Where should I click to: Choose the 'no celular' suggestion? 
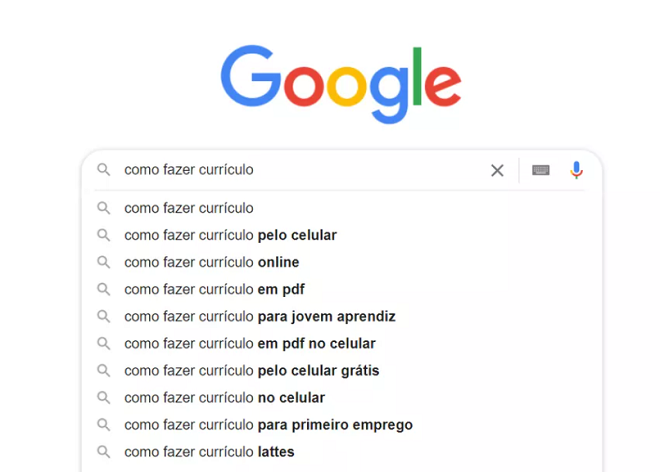pos(225,397)
